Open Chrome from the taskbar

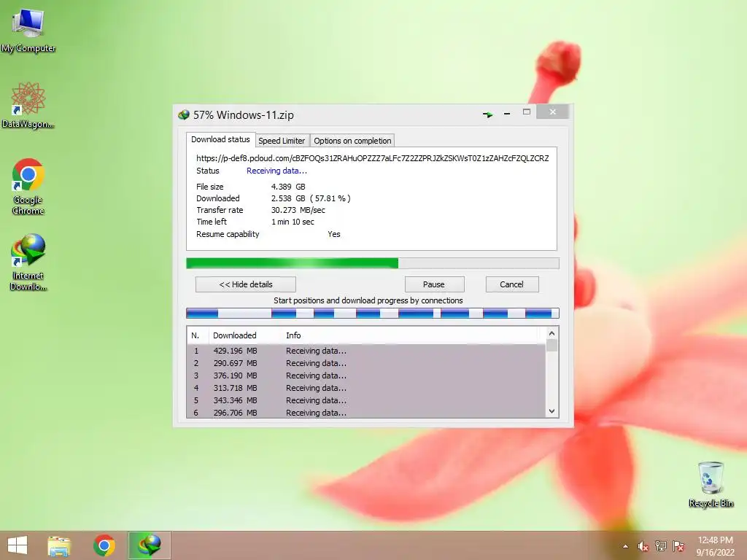click(x=104, y=545)
